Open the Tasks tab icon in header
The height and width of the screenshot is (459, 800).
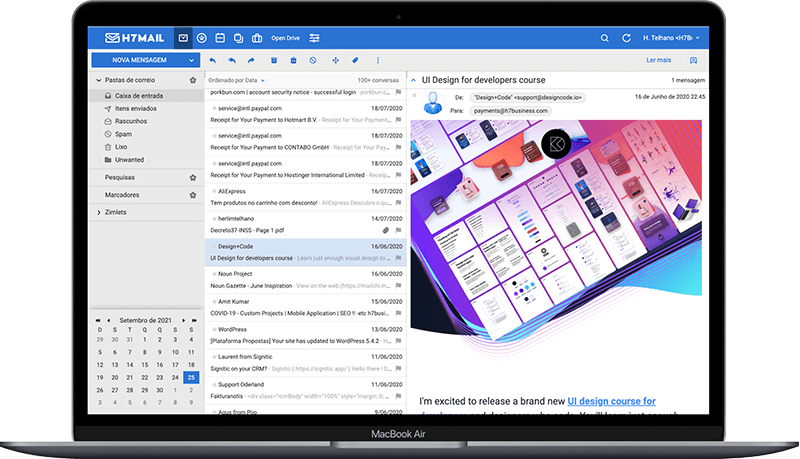238,38
